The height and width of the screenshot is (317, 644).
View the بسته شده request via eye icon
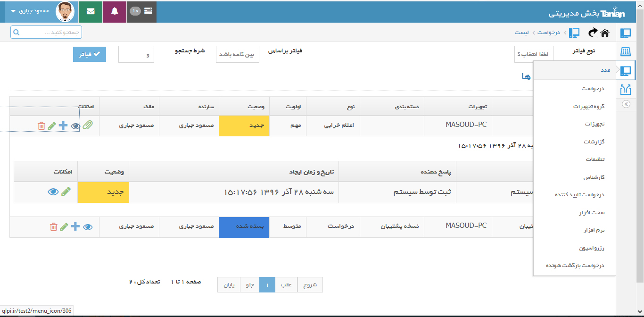tap(88, 227)
